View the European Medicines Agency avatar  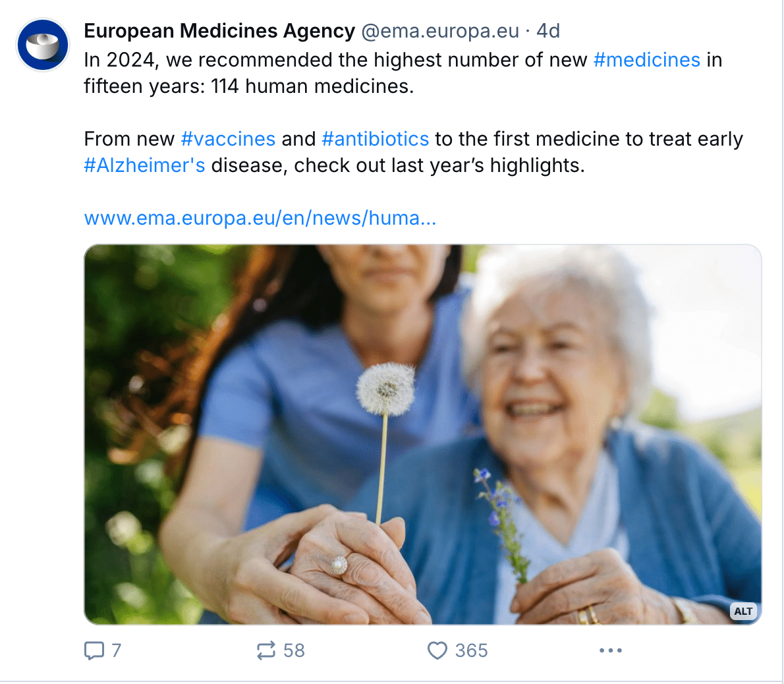[43, 45]
